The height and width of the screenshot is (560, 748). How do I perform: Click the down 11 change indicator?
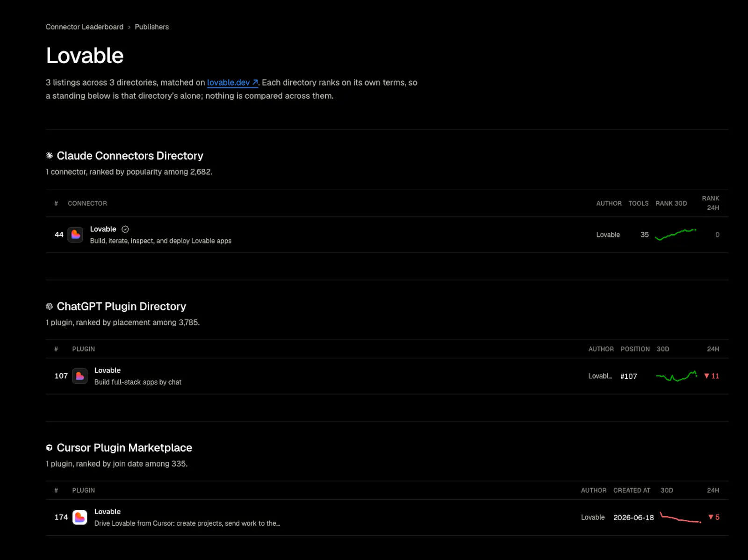712,376
